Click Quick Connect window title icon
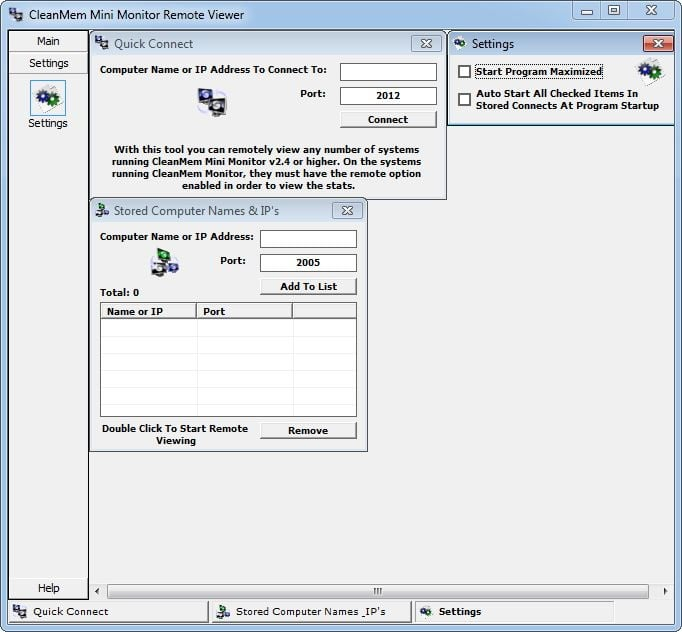This screenshot has width=682, height=632. click(x=102, y=44)
